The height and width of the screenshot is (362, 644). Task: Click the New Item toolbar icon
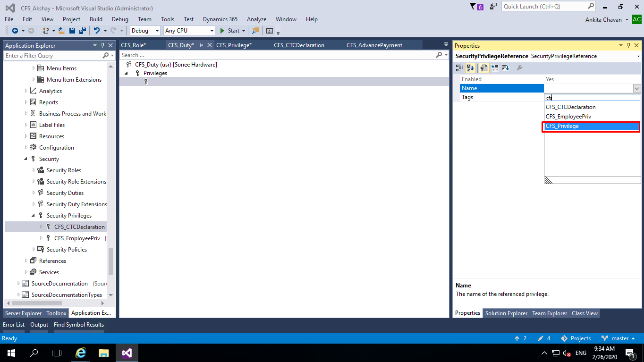[46, 31]
